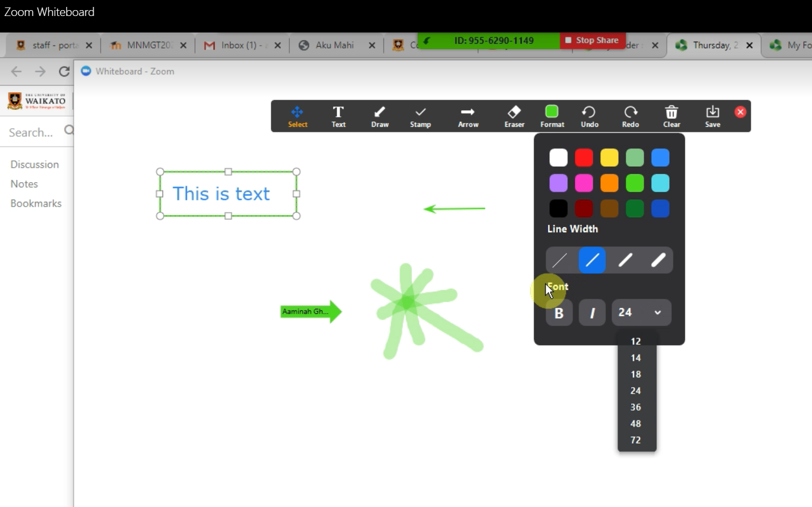This screenshot has width=812, height=507.
Task: Click the search magnifier icon
Action: coord(69,130)
